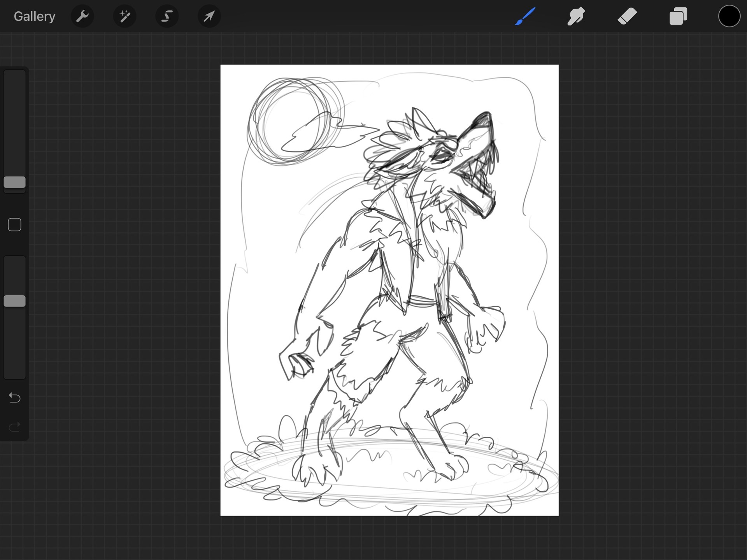Adjust the brush size slider handle

click(x=14, y=182)
